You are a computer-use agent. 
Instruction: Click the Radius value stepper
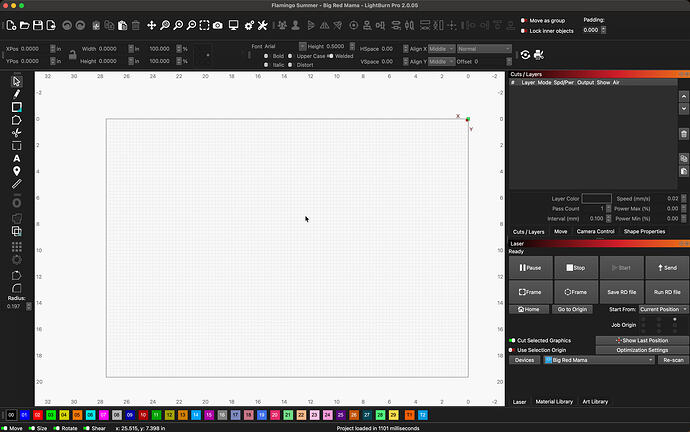(x=29, y=306)
